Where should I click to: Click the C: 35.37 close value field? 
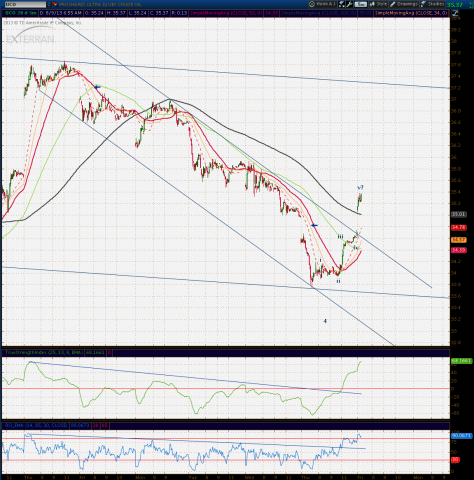[159, 13]
